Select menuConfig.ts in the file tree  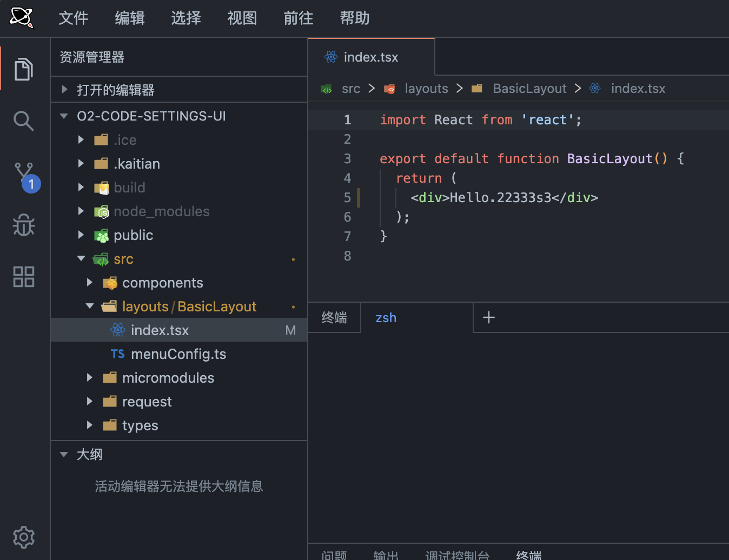click(x=178, y=354)
